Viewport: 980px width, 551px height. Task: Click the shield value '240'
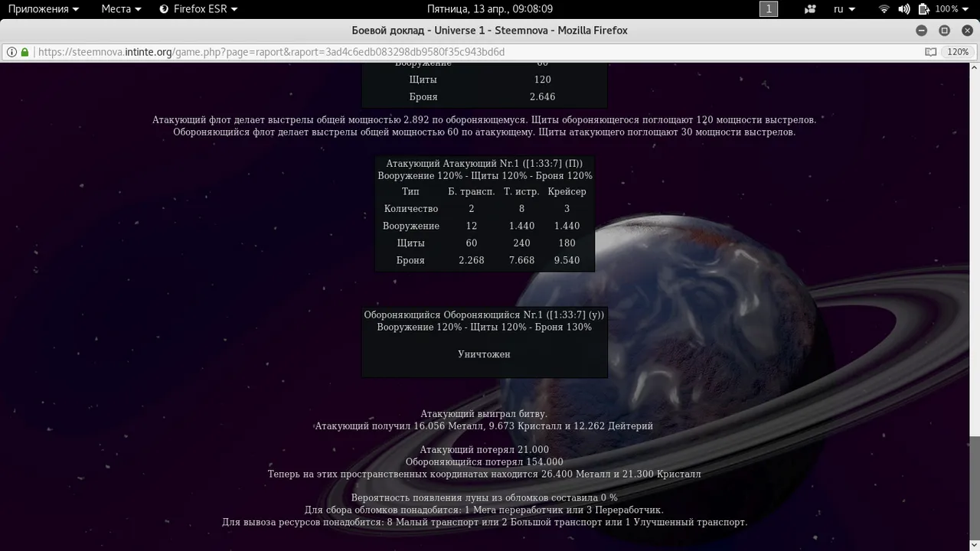click(521, 243)
